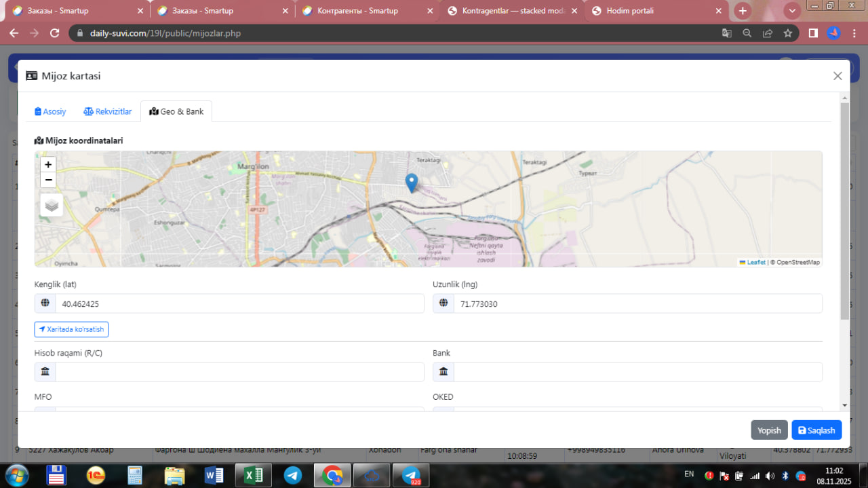Click the Yopish button

[769, 430]
